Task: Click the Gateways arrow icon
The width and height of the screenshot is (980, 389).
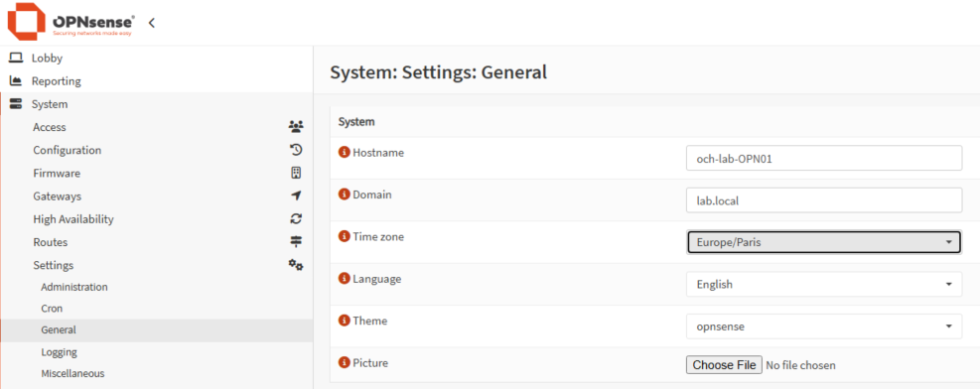Action: pyautogui.click(x=296, y=196)
